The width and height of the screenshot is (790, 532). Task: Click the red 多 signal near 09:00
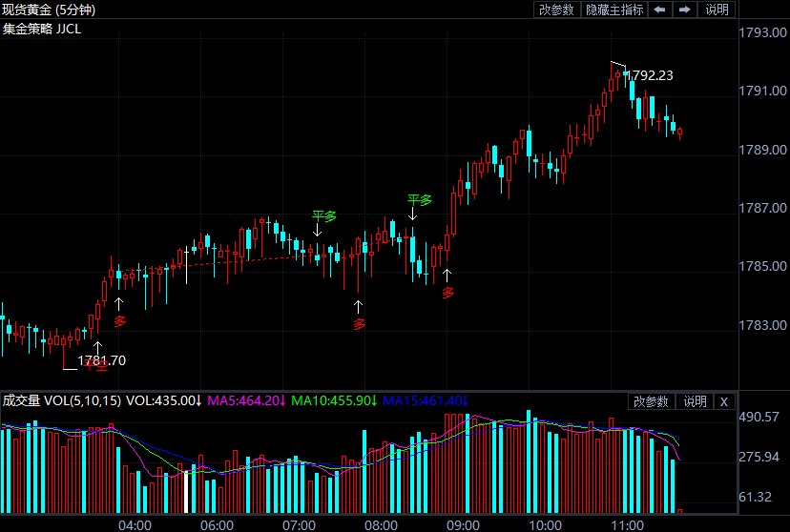click(x=447, y=293)
